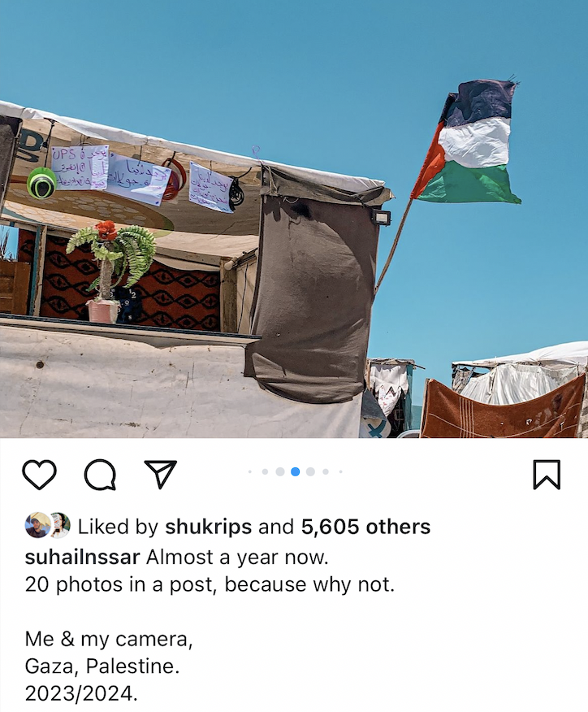Open comments via the speech bubble icon

point(100,475)
